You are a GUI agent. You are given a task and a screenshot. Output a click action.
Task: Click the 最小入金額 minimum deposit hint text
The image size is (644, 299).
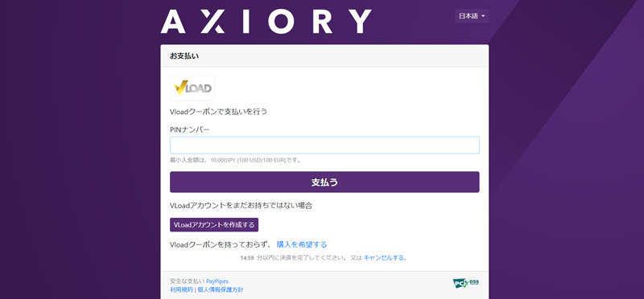pos(236,160)
